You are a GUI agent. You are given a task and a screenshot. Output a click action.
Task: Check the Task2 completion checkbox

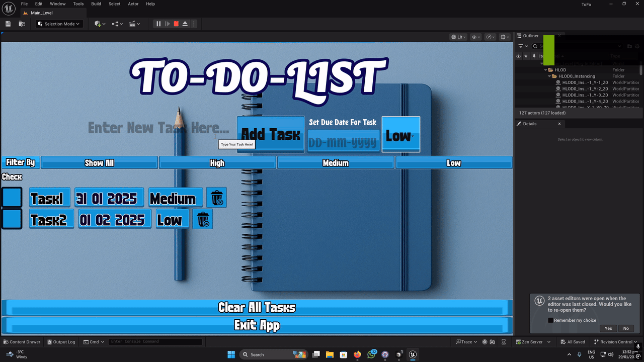pyautogui.click(x=12, y=219)
